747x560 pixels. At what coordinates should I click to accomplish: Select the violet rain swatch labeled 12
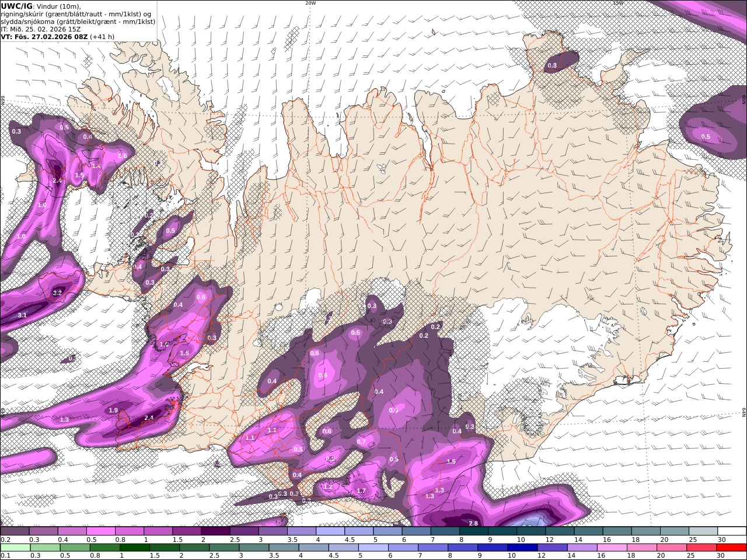pyautogui.click(x=552, y=547)
